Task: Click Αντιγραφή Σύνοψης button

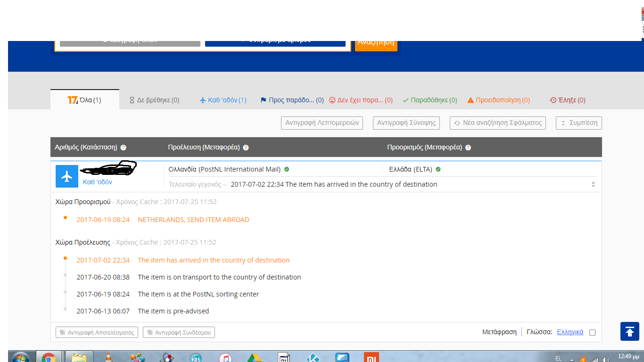Action: pos(406,123)
